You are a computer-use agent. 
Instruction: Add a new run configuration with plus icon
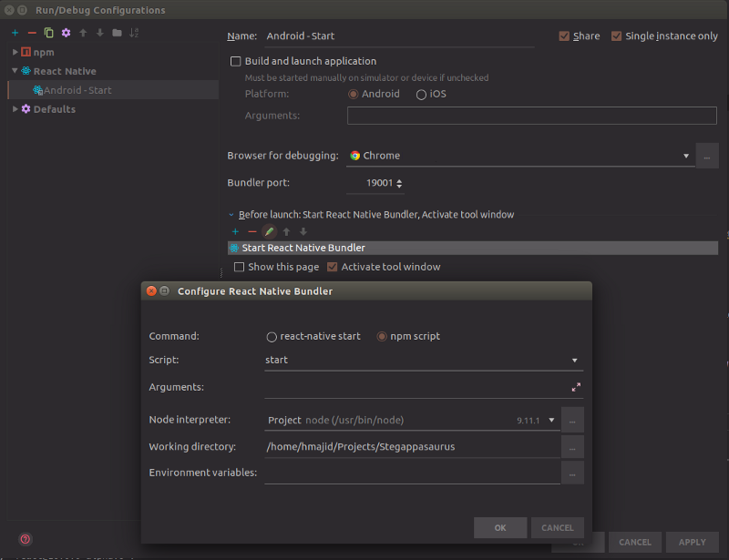(x=15, y=33)
